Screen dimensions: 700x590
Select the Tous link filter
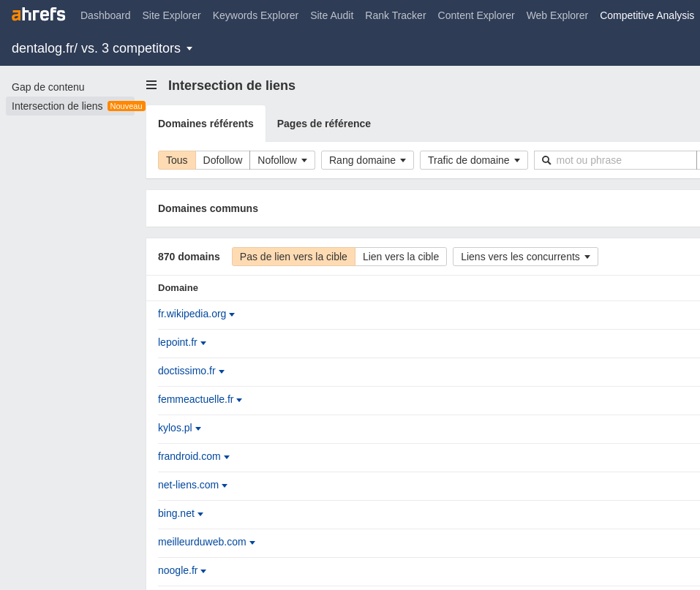[176, 160]
